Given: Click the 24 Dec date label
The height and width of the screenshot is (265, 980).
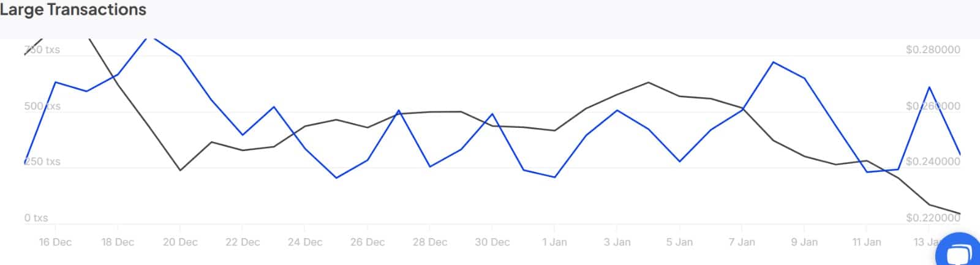Looking at the screenshot, I should pyautogui.click(x=305, y=242).
